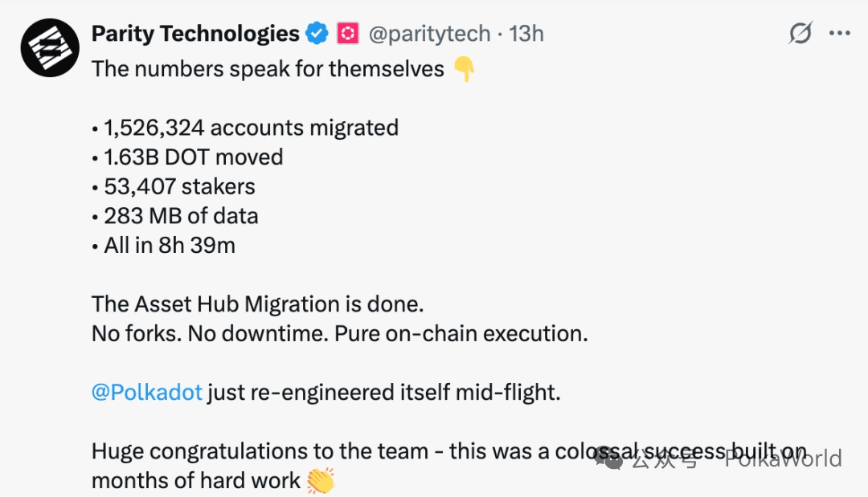Open the @Polkadot mention link
Screen dimensions: 868x497
click(146, 393)
